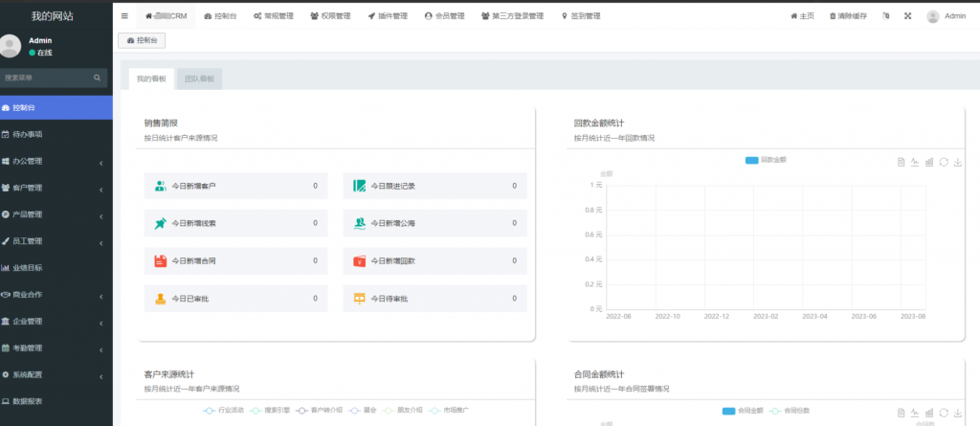Screen dimensions: 980x426
Task: Click the 搜索菜单 search input field
Action: pyautogui.click(x=46, y=78)
